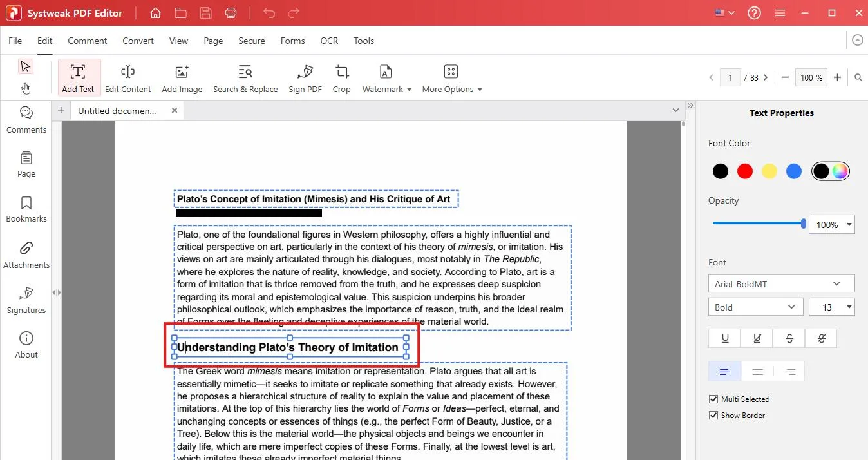Uncheck the Multi Selected checkbox
Image resolution: width=868 pixels, height=460 pixels.
point(713,399)
